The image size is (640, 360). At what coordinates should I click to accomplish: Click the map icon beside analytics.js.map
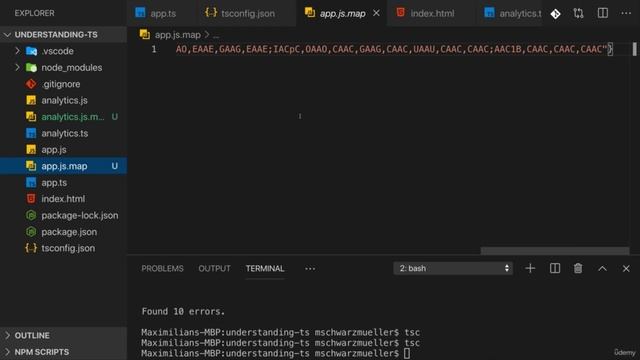(x=31, y=117)
